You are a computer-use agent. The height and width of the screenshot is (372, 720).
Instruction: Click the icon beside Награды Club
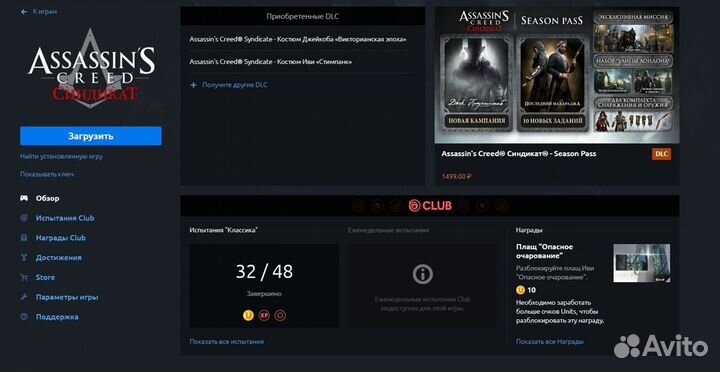click(x=24, y=238)
